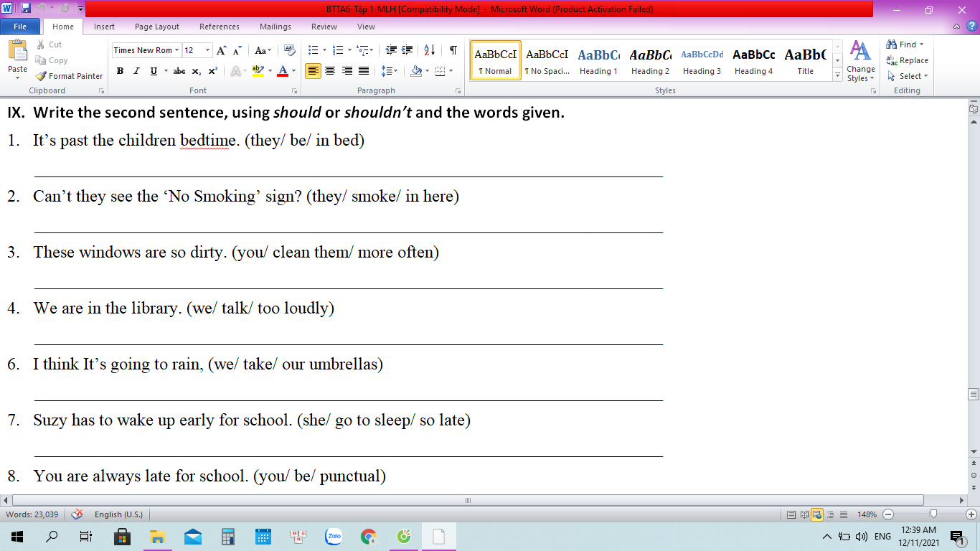Viewport: 980px width, 551px height.
Task: Click the Words: 23,039 count
Action: tap(32, 514)
